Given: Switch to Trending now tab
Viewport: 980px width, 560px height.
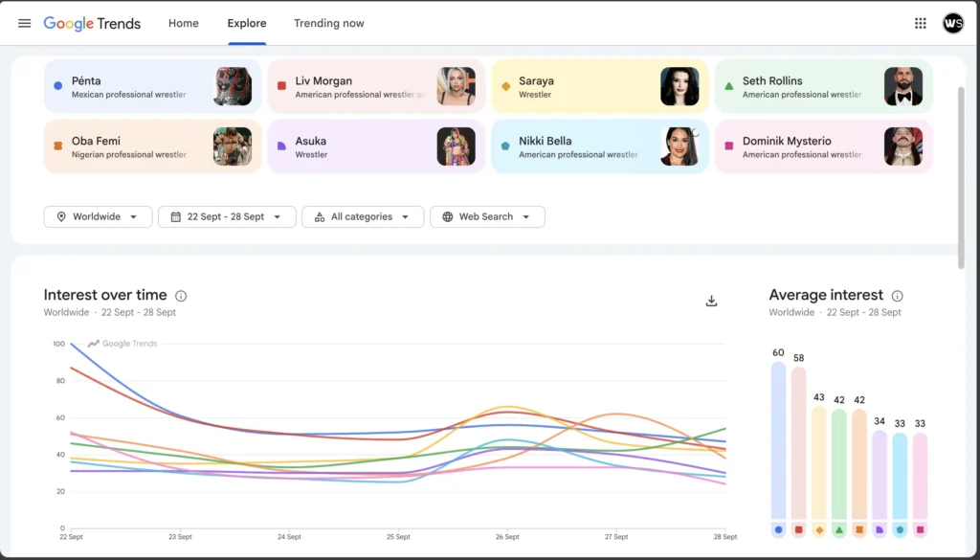Looking at the screenshot, I should click(x=329, y=23).
